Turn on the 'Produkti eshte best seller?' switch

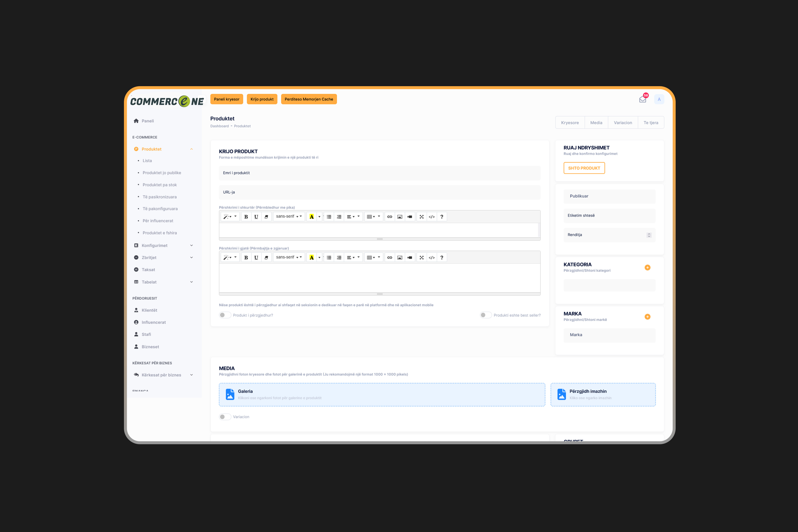(x=485, y=315)
